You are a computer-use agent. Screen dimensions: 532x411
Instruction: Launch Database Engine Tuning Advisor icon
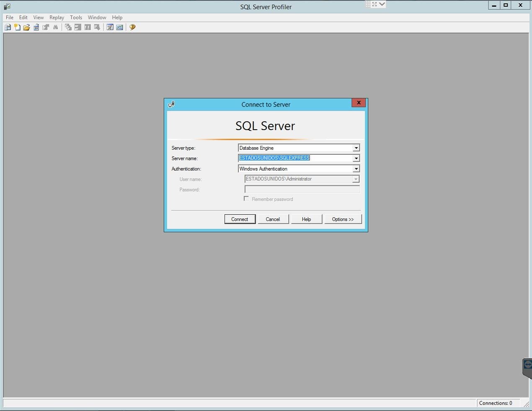[x=110, y=27]
